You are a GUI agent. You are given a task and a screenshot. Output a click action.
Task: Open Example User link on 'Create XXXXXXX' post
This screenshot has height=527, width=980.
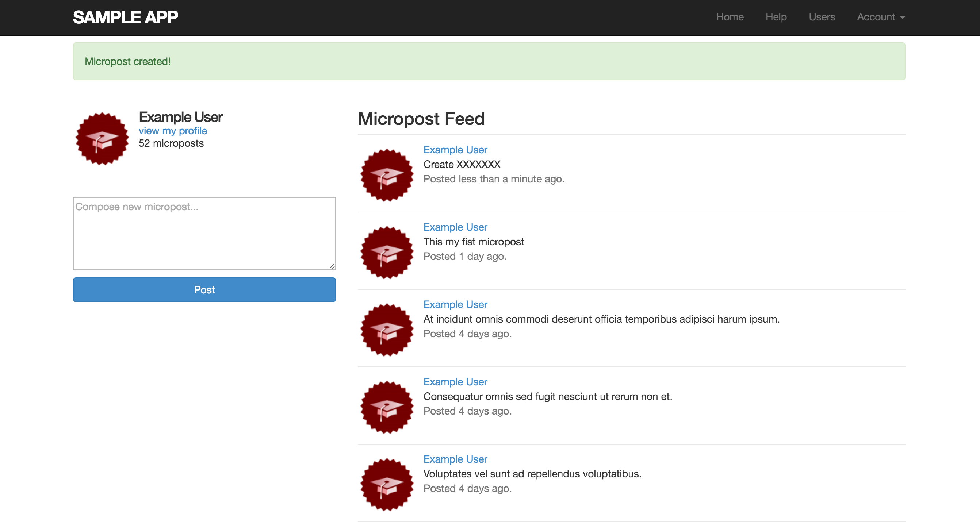455,150
